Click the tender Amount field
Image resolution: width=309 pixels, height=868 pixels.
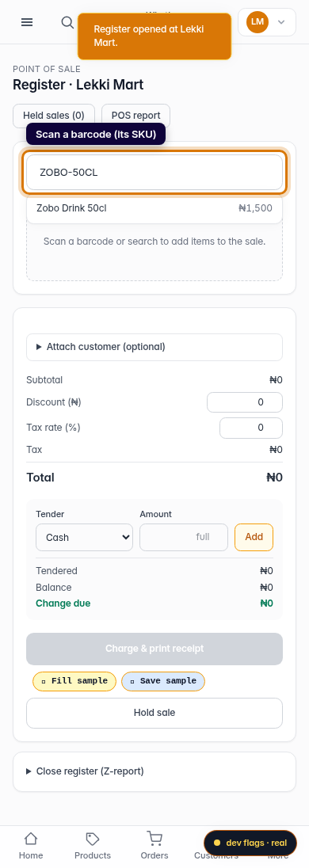coord(184,538)
